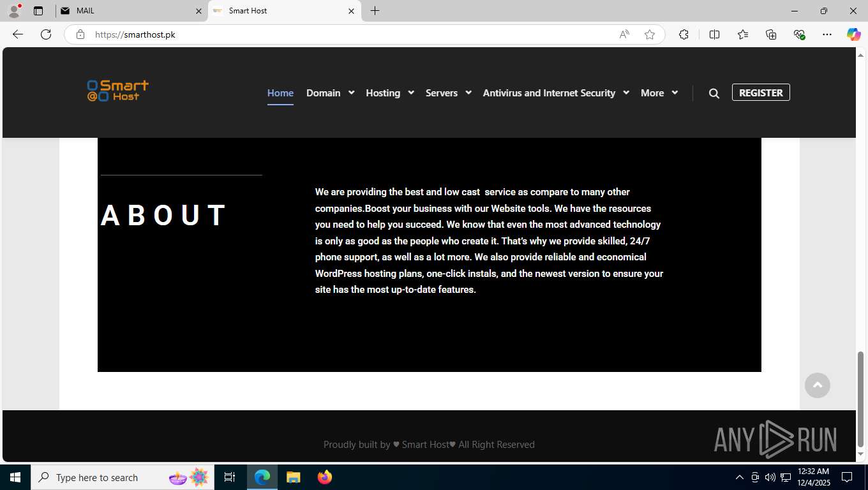Add this page to favorites star
The width and height of the screenshot is (868, 490).
[650, 34]
